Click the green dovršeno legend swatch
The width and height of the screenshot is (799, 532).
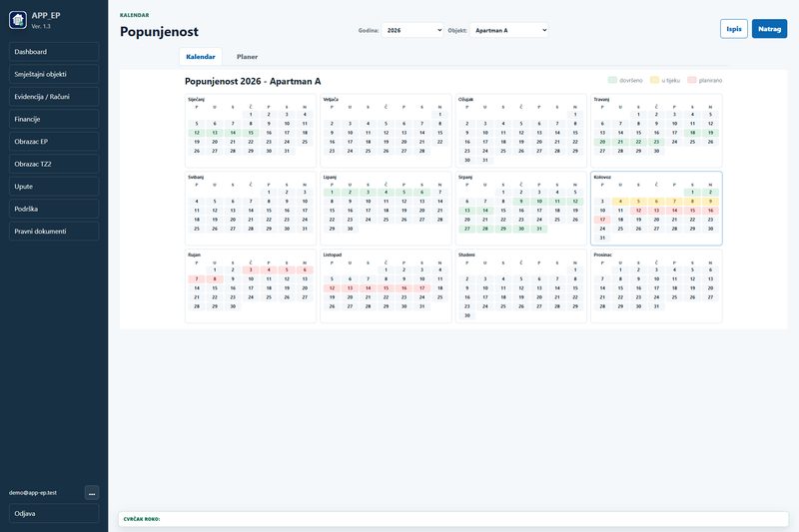pyautogui.click(x=612, y=80)
